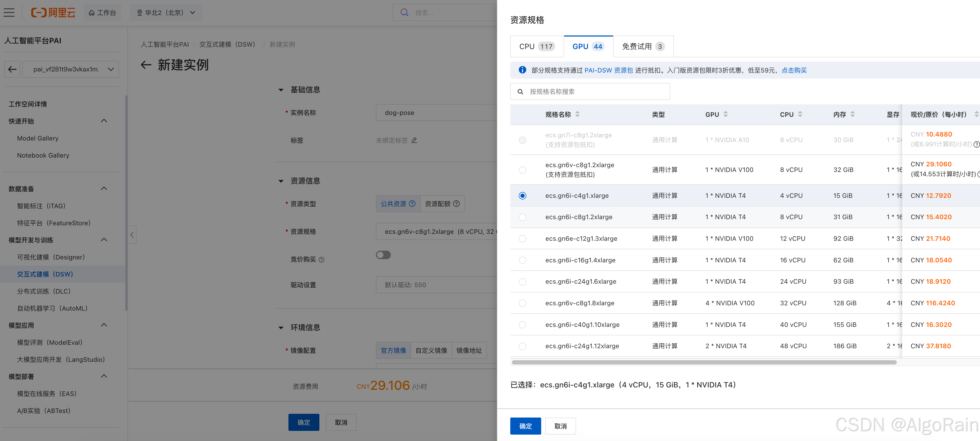Open 工作台 in the top bar
The height and width of the screenshot is (441, 980).
102,13
